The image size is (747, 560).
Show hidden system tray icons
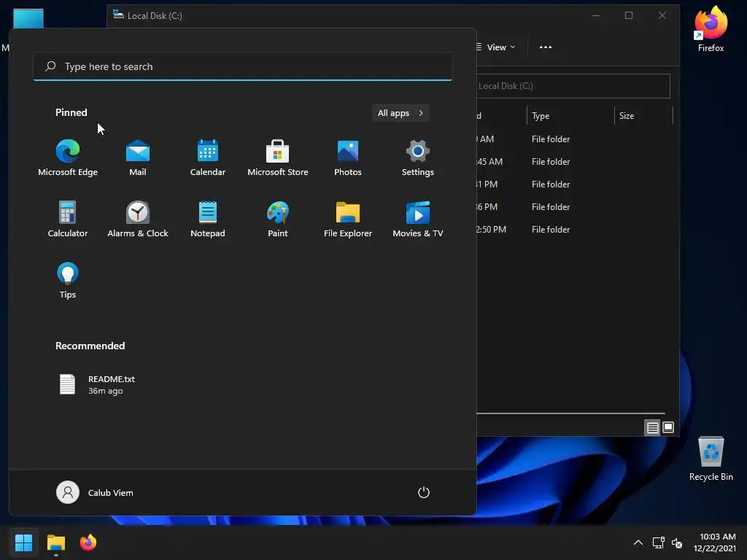638,542
